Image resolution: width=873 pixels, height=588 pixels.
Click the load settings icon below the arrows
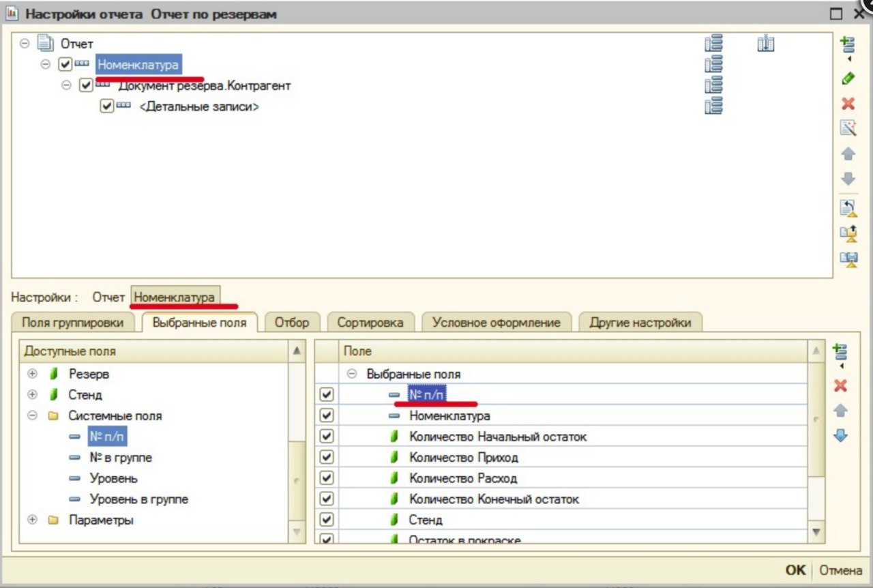click(848, 207)
